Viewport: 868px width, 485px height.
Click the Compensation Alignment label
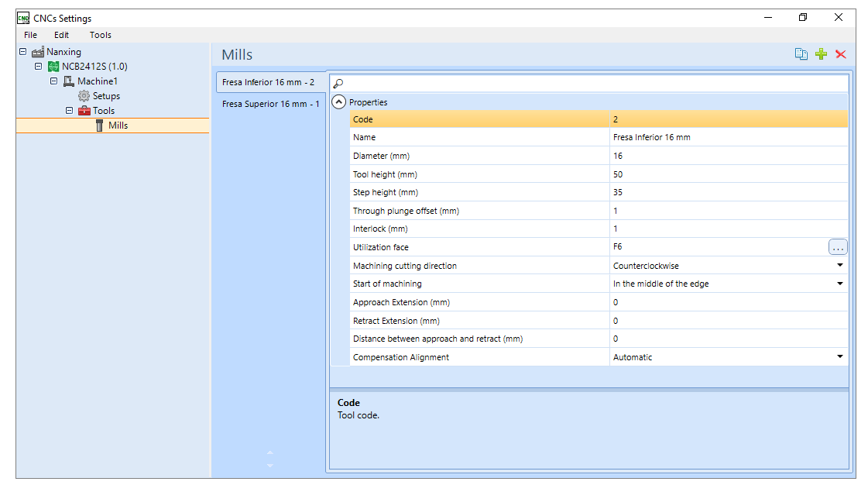click(401, 357)
